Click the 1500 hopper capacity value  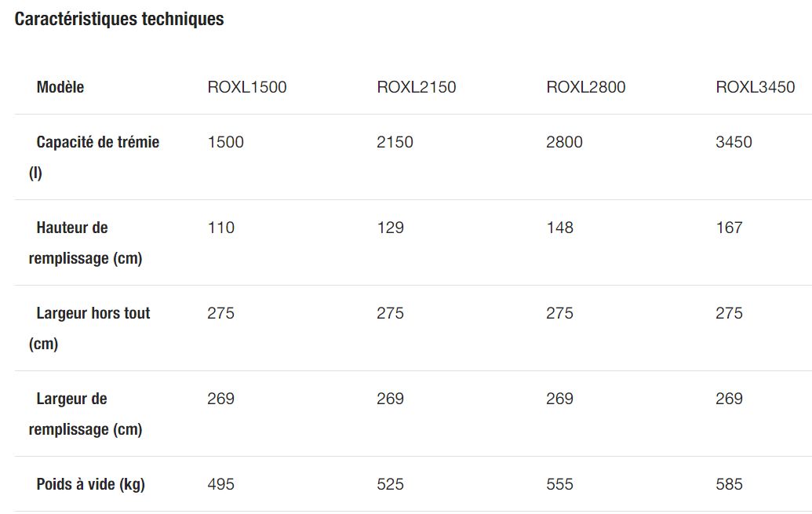point(226,142)
